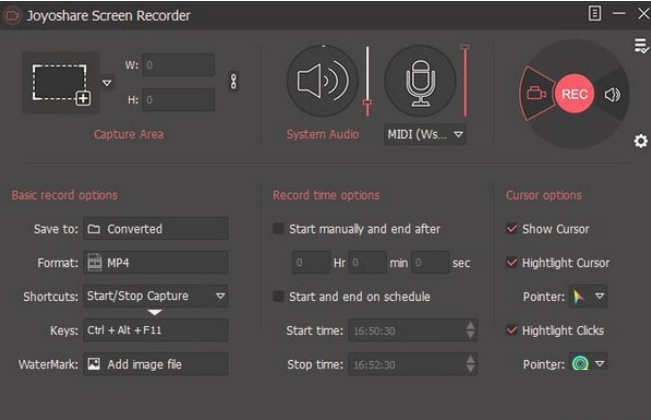651x420 pixels.
Task: Toggle the aspect ratio lock link icon
Action: [x=234, y=81]
